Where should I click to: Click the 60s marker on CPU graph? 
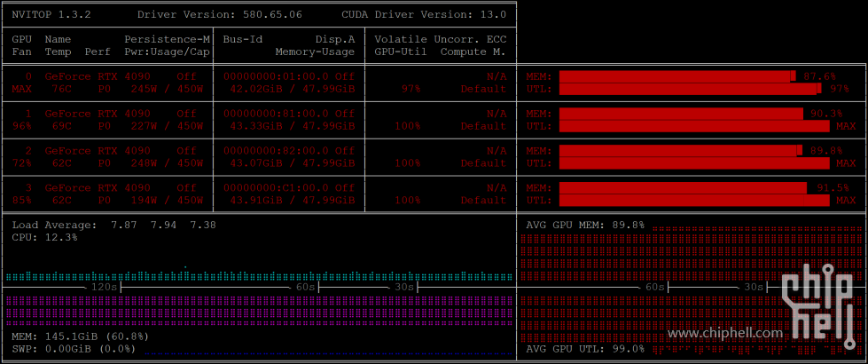(x=305, y=287)
